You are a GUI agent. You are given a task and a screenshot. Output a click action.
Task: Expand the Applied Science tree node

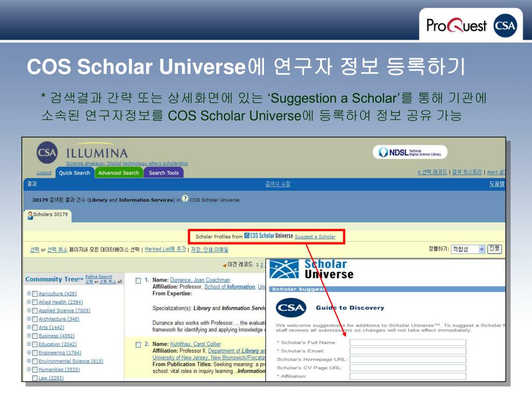tap(29, 311)
